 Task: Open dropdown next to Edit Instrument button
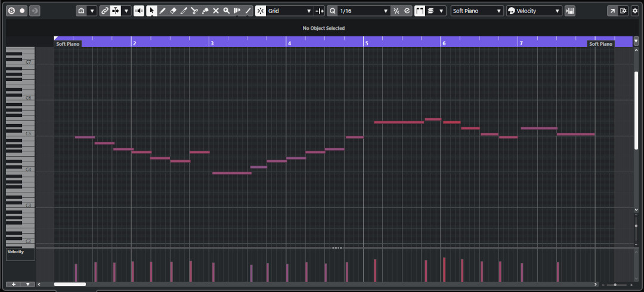(x=92, y=11)
